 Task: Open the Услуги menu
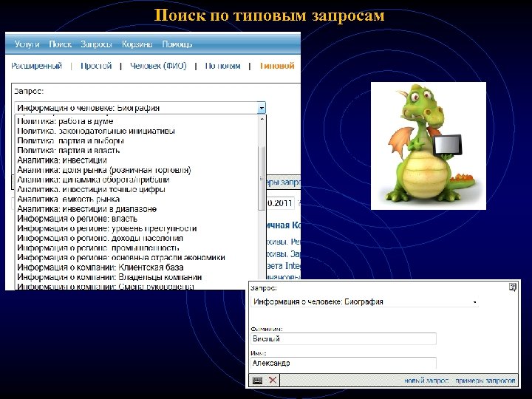coord(27,44)
